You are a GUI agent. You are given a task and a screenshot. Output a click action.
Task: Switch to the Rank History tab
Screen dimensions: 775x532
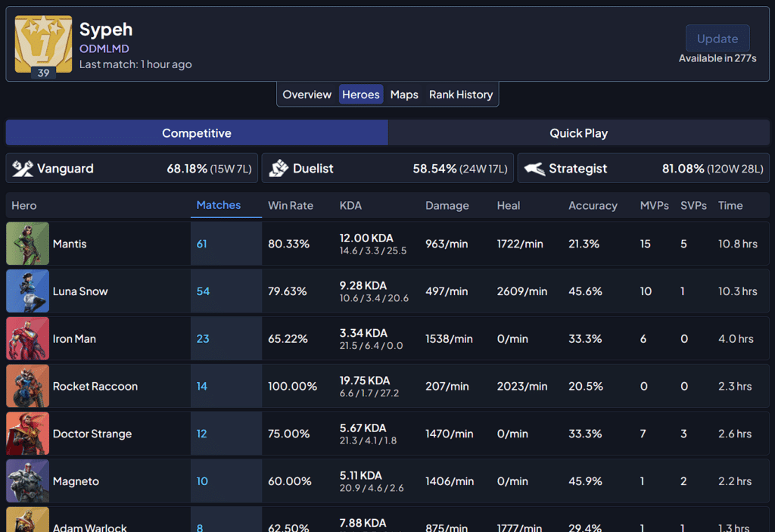click(x=461, y=95)
